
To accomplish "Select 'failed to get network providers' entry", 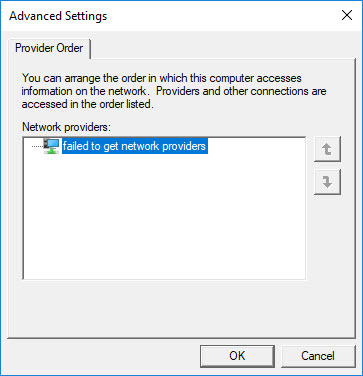I will pos(134,146).
